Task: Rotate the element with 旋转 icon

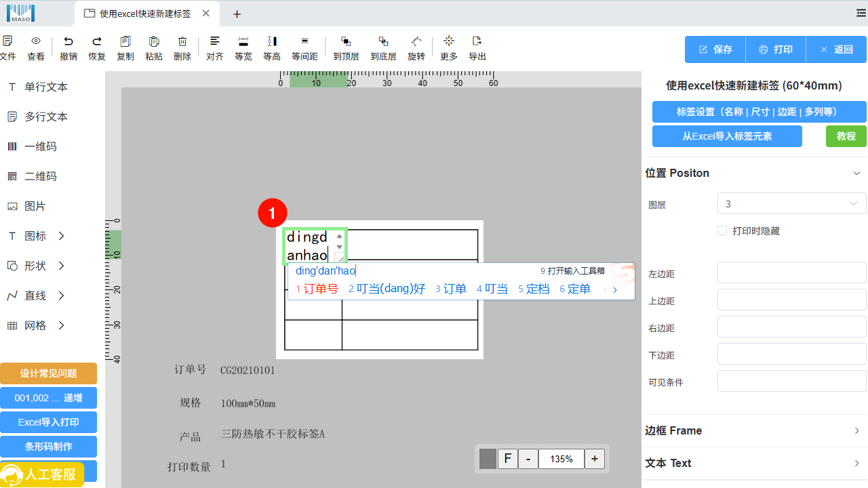Action: (x=416, y=41)
